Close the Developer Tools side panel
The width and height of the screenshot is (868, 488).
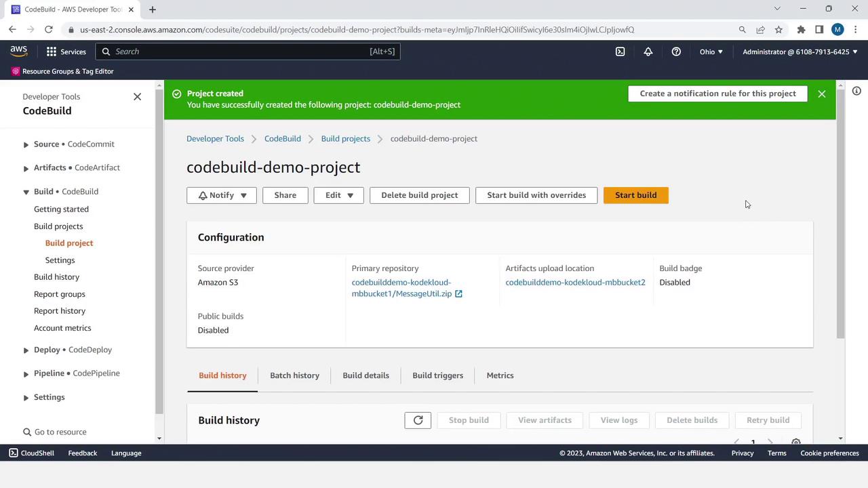point(137,97)
